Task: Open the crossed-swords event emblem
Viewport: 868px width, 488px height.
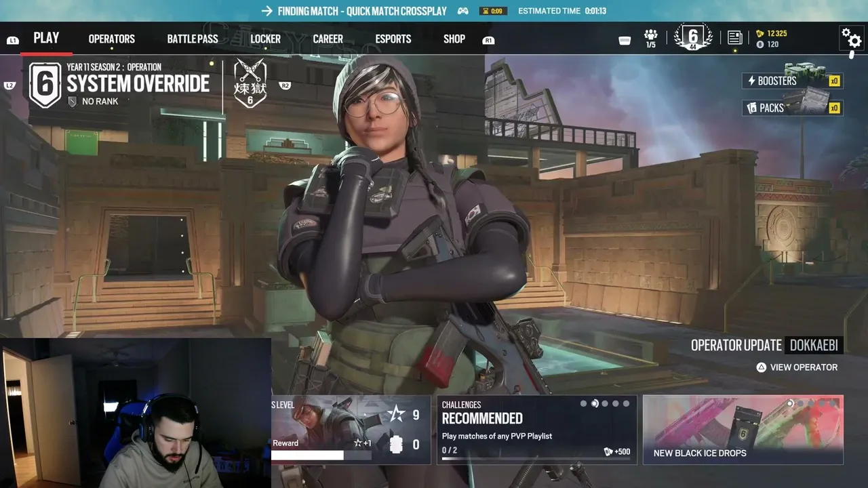Action: tap(250, 83)
